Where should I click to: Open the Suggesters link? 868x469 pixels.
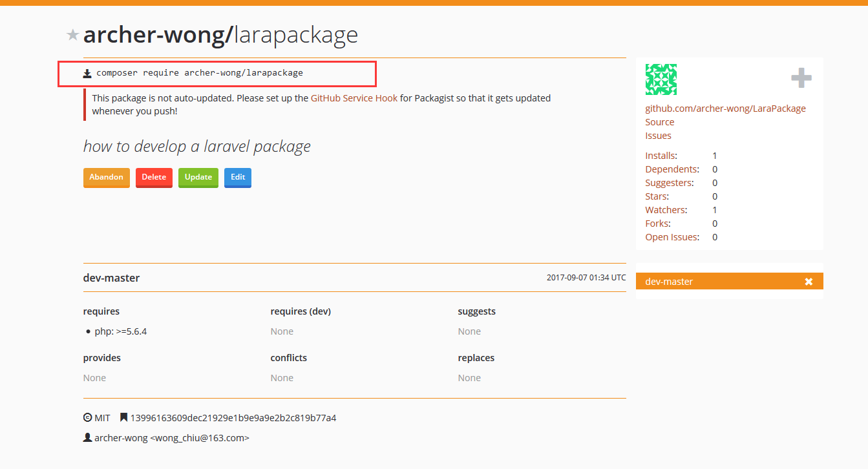[669, 183]
